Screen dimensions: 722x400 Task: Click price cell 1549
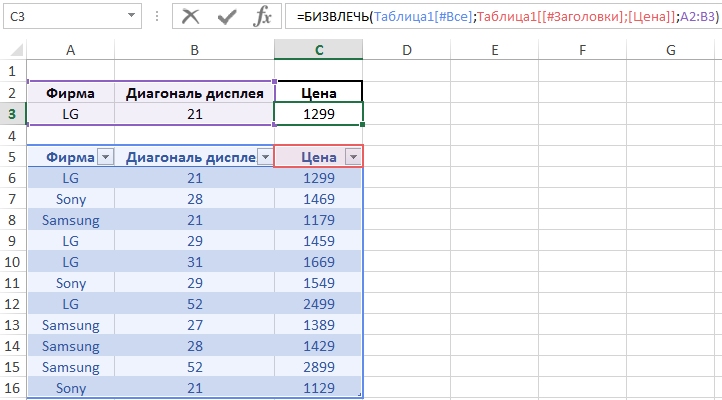pyautogui.click(x=319, y=283)
